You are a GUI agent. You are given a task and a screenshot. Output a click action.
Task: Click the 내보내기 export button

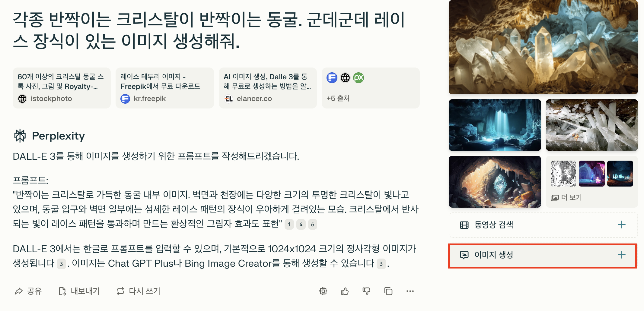79,291
